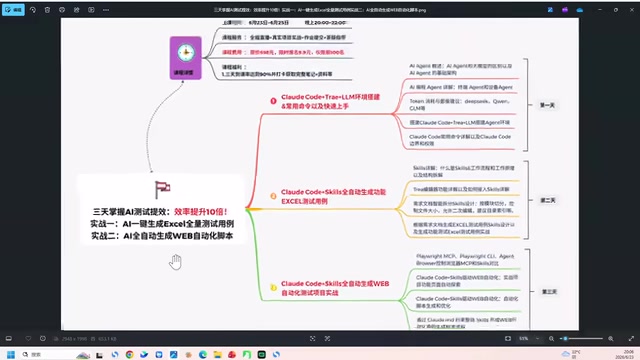The height and width of the screenshot is (360, 640).
Task: Click the print icon in top toolbar
Action: click(x=62, y=10)
